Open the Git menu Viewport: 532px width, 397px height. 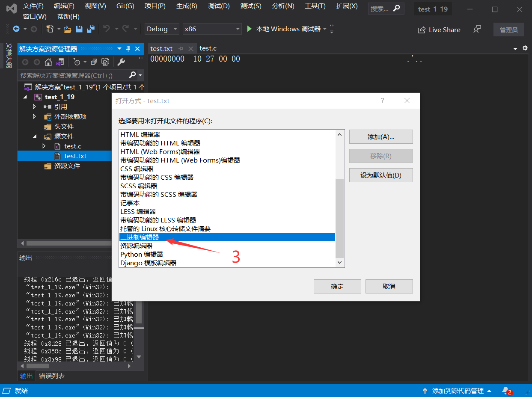coord(125,6)
